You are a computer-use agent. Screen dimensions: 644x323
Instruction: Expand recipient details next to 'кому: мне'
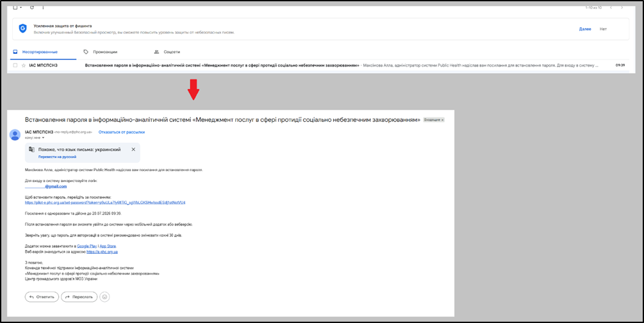(x=43, y=138)
